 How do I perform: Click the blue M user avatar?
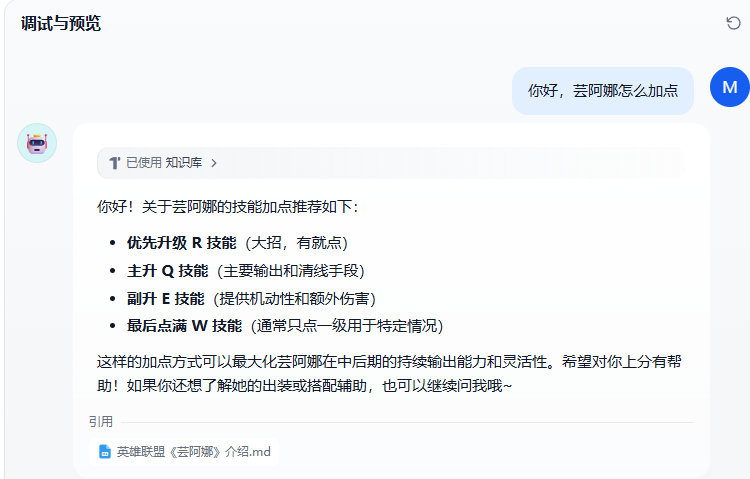pos(729,87)
